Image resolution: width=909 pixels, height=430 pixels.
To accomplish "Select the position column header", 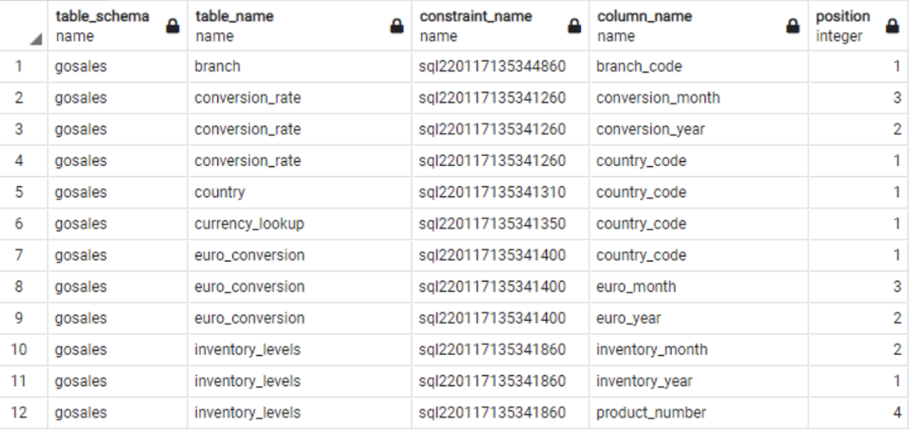I will [x=859, y=25].
